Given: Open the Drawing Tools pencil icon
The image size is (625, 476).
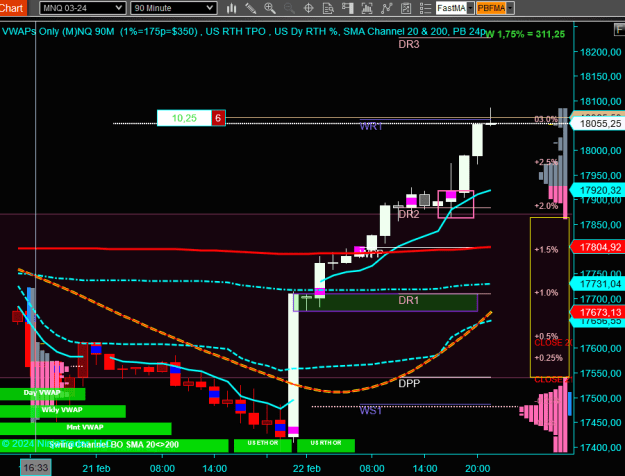Looking at the screenshot, I should point(251,8).
